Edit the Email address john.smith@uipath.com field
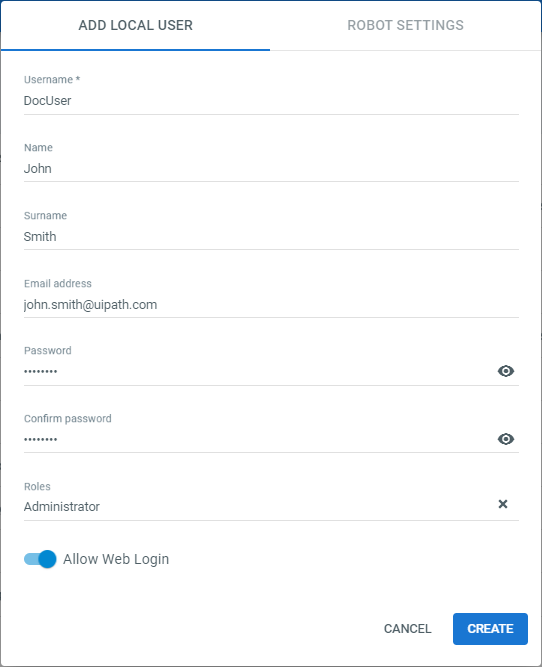The width and height of the screenshot is (542, 667). (271, 305)
